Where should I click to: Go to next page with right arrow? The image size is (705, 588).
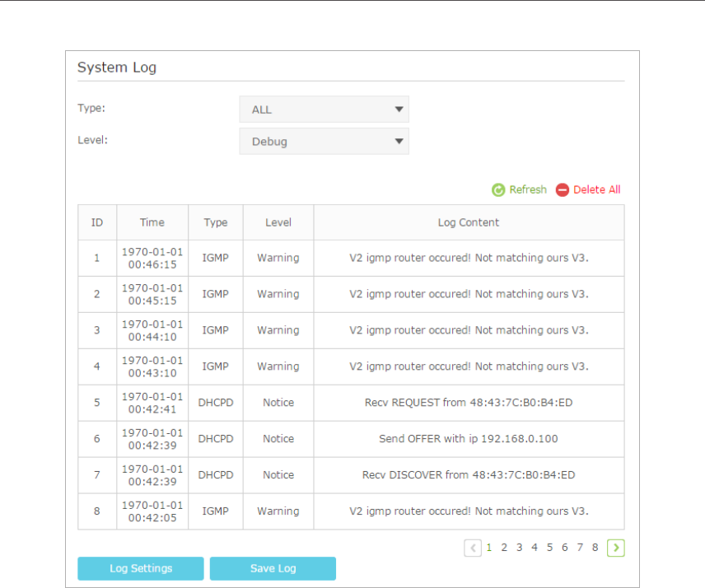point(615,548)
